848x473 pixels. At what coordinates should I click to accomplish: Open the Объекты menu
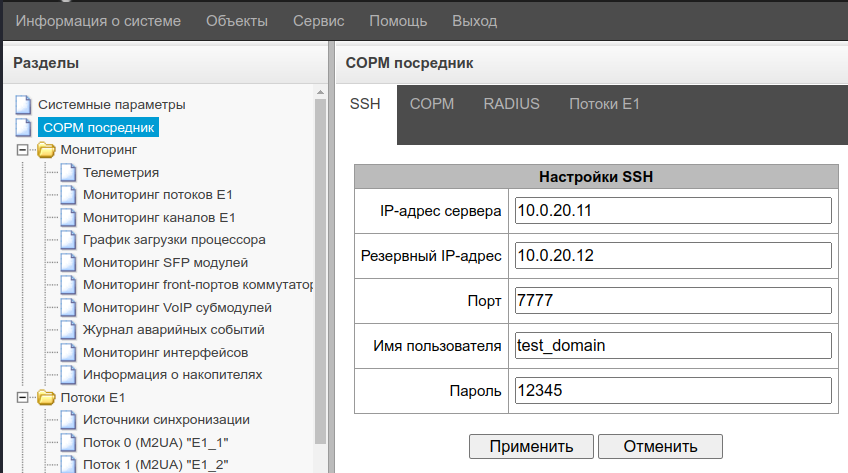[237, 21]
